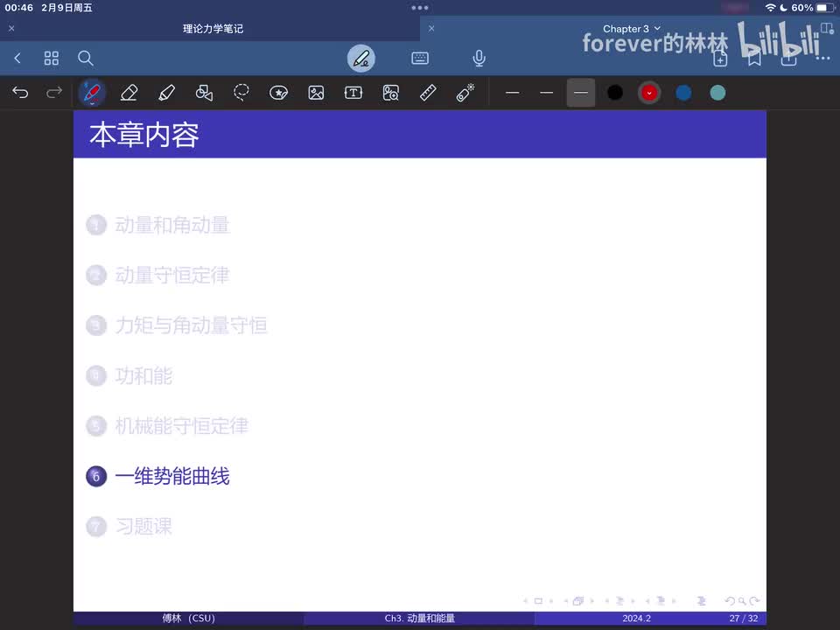This screenshot has width=840, height=630.
Task: Jump to section 5 机械能守恒定律
Action: click(182, 426)
